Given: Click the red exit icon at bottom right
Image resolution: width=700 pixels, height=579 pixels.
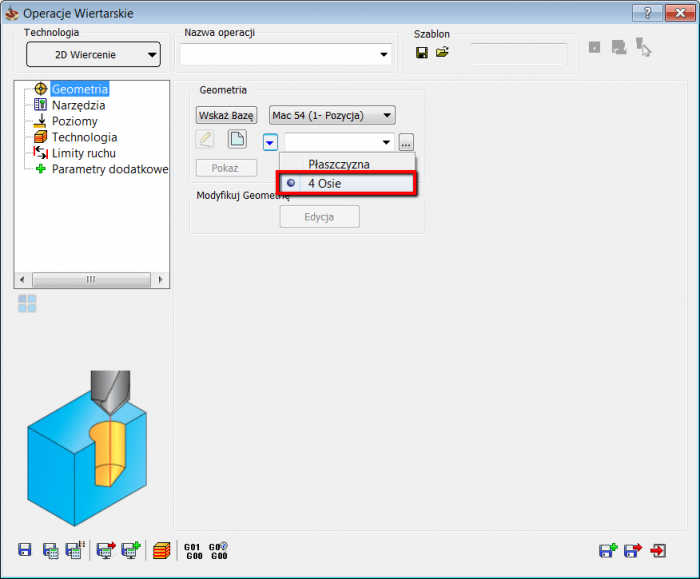Looking at the screenshot, I should coord(658,549).
